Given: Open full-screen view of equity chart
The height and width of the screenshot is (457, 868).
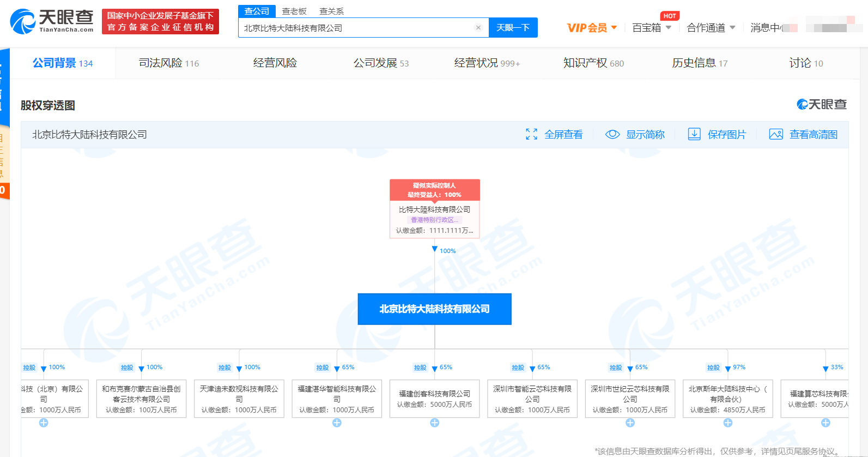Looking at the screenshot, I should click(x=554, y=135).
